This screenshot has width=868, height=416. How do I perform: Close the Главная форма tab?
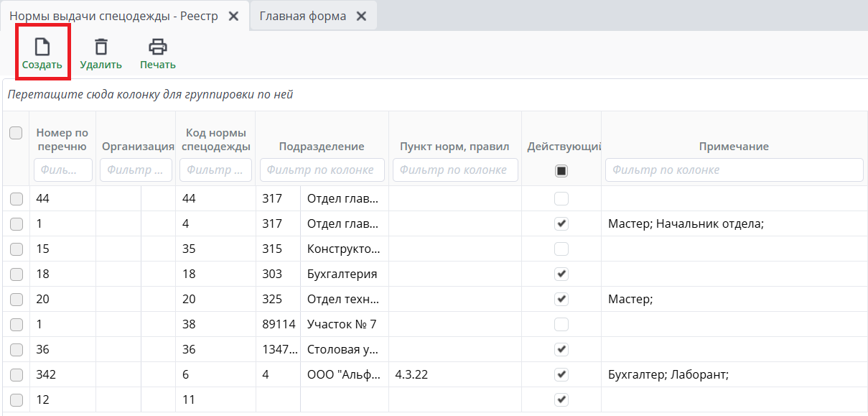pos(361,16)
